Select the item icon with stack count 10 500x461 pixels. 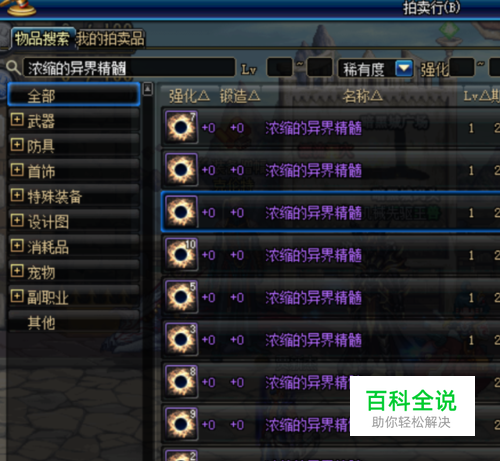[181, 255]
